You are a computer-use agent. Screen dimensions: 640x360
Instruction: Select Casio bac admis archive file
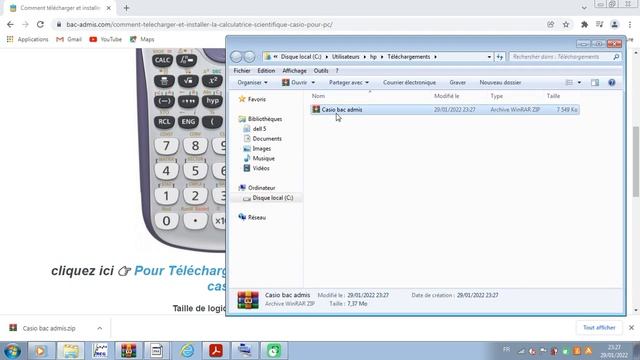pos(445,109)
